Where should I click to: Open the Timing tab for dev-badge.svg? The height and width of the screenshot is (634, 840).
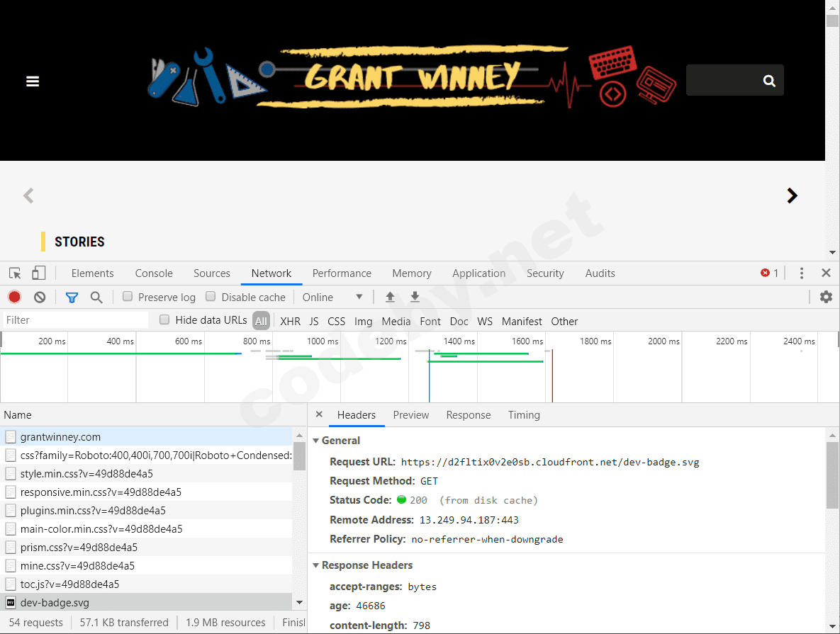click(x=524, y=415)
